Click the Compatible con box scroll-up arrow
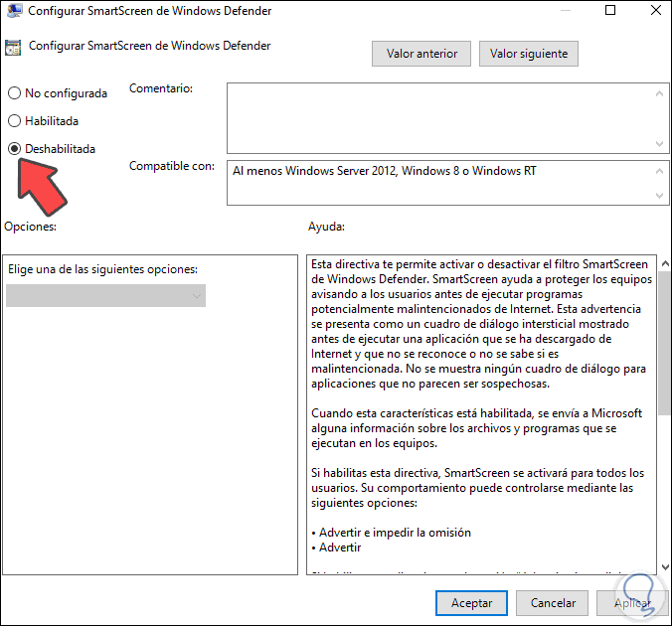The height and width of the screenshot is (626, 672). [x=659, y=171]
